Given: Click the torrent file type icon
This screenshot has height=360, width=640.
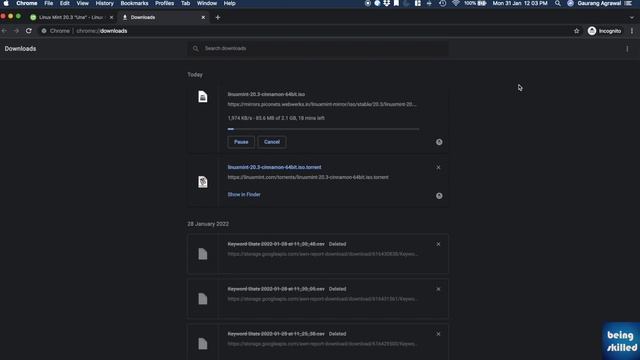Looking at the screenshot, I should coord(203,182).
